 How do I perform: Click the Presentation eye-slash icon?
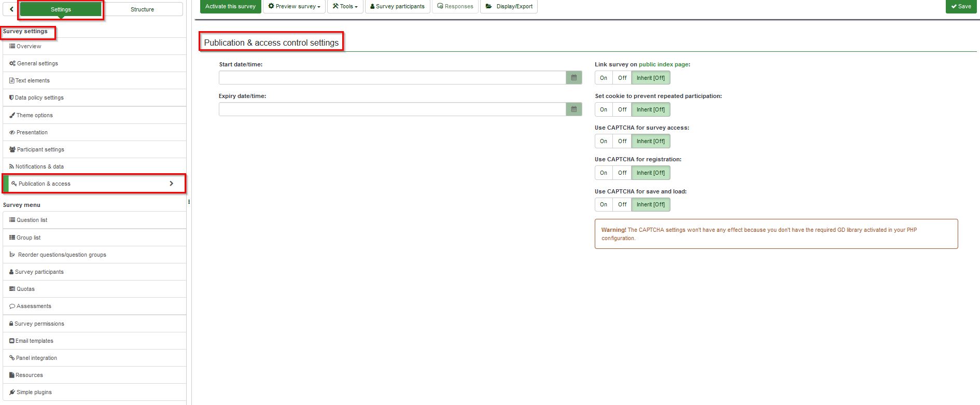pos(12,132)
